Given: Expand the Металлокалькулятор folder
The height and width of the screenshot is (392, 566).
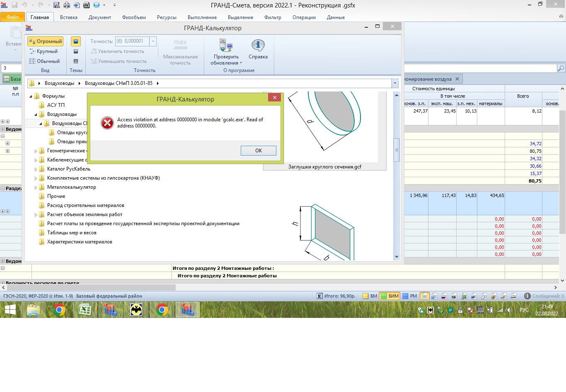Looking at the screenshot, I should click(36, 188).
